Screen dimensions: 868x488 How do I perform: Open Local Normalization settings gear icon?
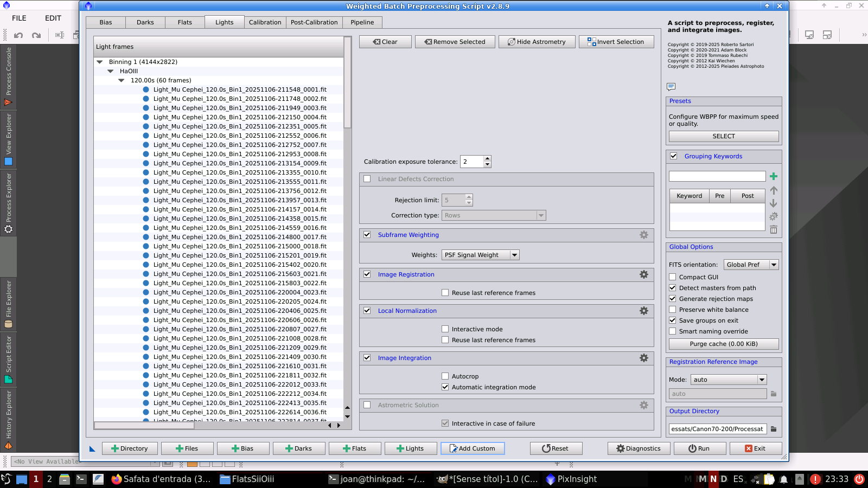coord(643,311)
